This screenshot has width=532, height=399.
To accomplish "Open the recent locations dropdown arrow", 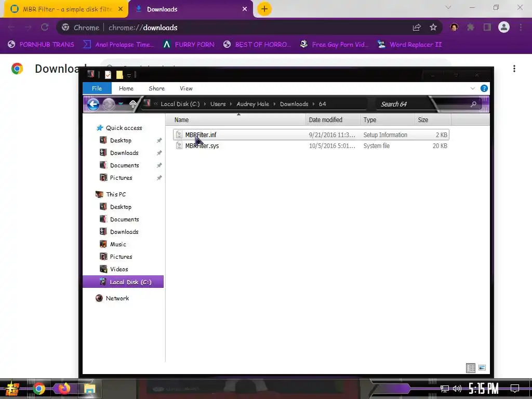I will pyautogui.click(x=121, y=104).
